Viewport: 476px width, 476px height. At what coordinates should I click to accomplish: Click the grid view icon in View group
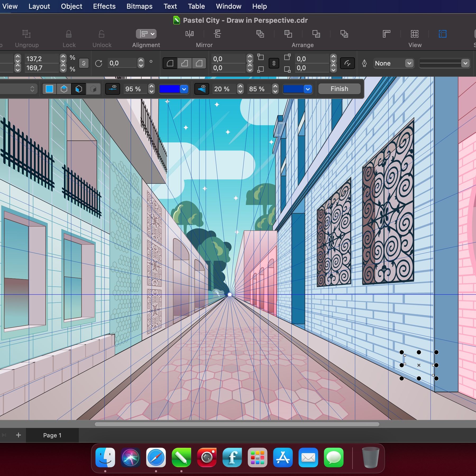[414, 34]
